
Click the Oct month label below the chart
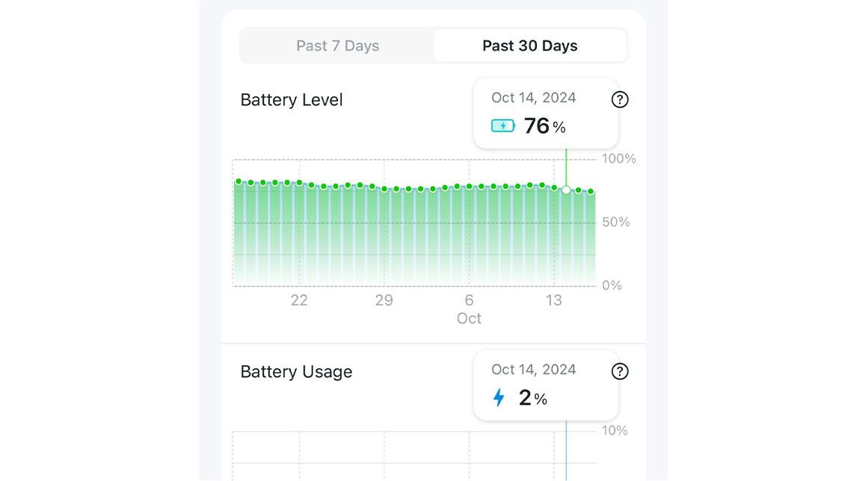click(469, 318)
